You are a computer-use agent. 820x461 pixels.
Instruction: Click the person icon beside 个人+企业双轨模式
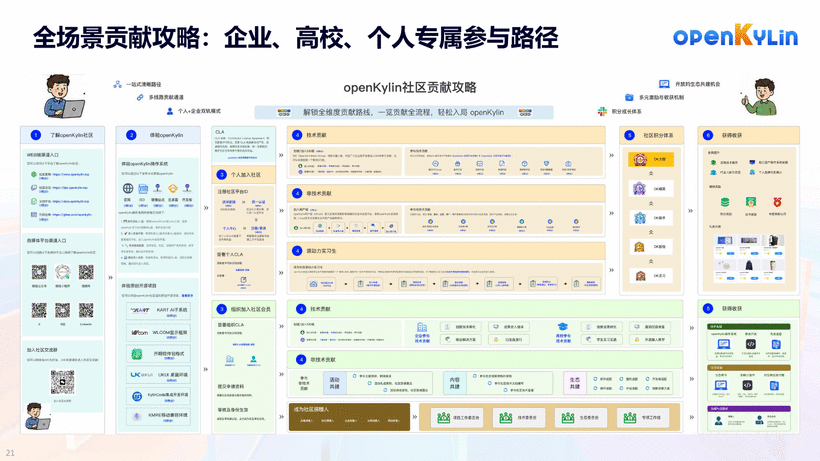170,111
